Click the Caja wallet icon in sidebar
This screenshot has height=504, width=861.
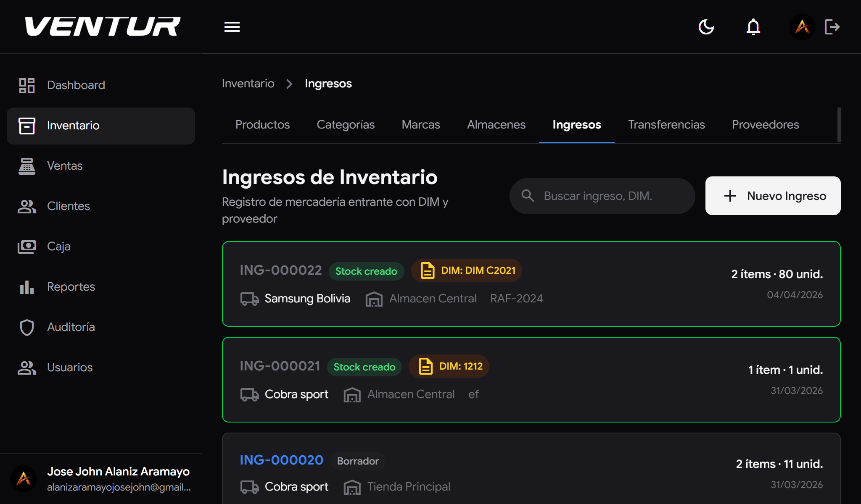click(26, 247)
